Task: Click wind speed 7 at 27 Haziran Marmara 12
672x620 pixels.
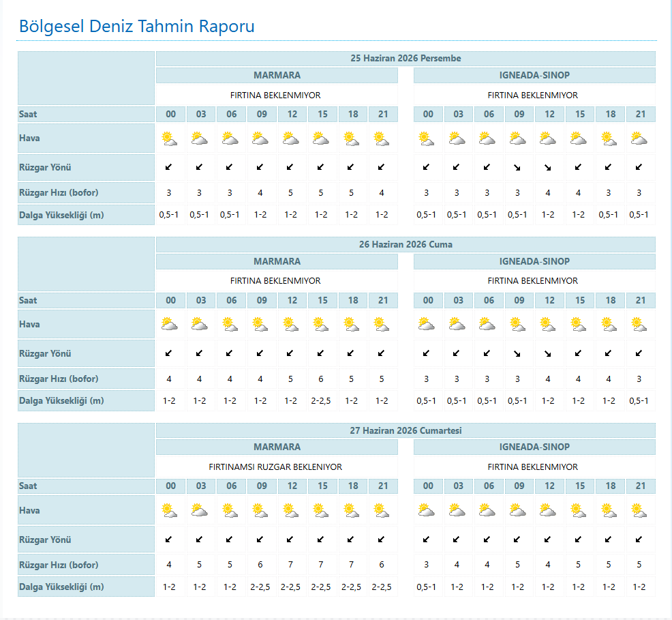Action: click(x=290, y=565)
